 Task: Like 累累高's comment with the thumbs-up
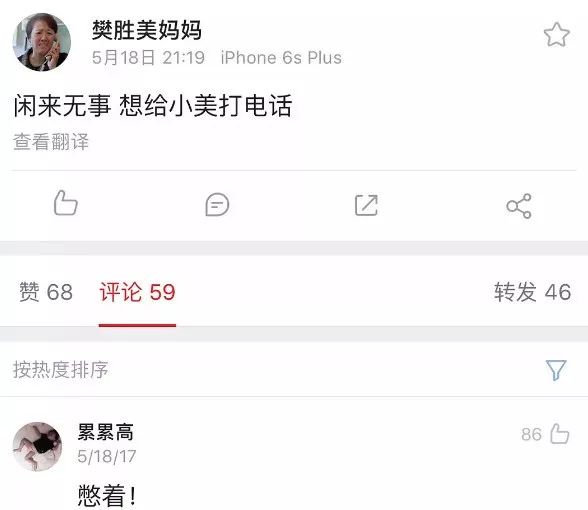click(560, 434)
